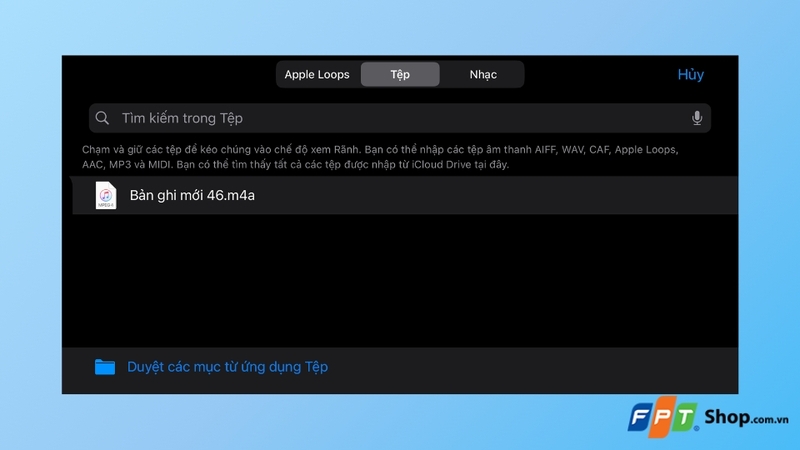Click the magnifying glass search icon
Screen dimensions: 800x450
click(x=102, y=118)
